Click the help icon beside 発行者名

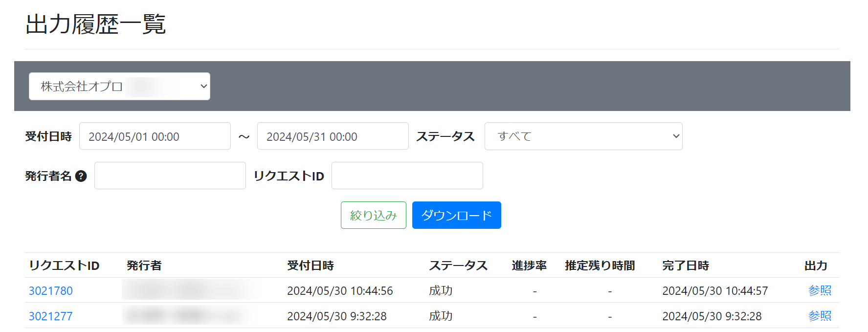[x=81, y=176]
